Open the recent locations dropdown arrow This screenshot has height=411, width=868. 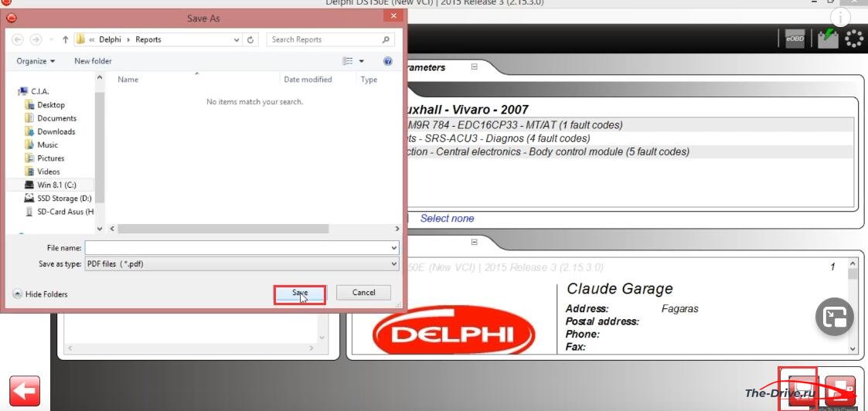click(50, 40)
